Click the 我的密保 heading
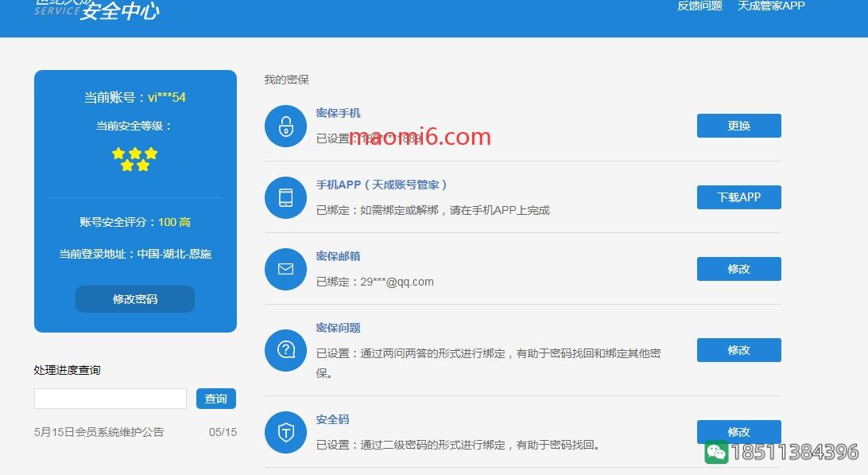This screenshot has height=475, width=868. [286, 80]
